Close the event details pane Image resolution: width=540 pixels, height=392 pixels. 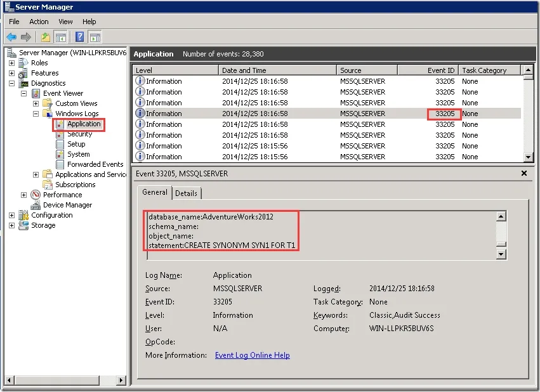tap(524, 173)
